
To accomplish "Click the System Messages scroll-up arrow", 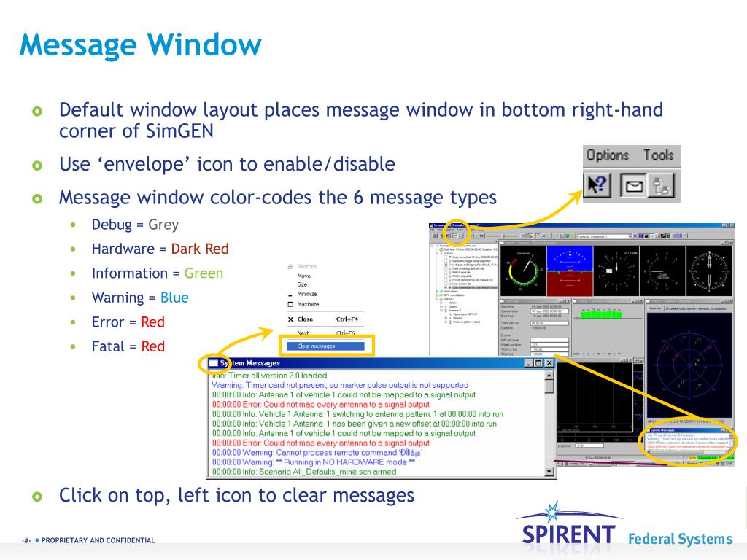I will [549, 376].
